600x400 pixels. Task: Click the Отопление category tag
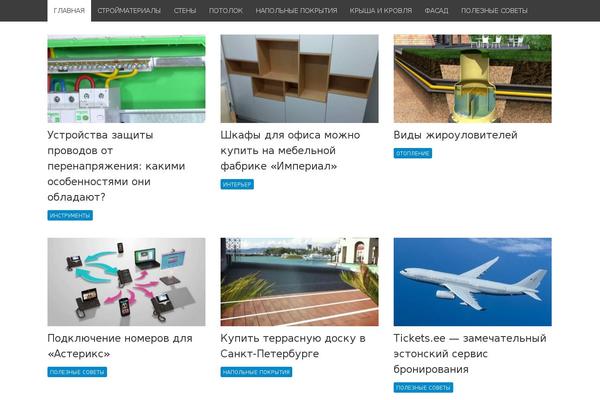[x=412, y=153]
